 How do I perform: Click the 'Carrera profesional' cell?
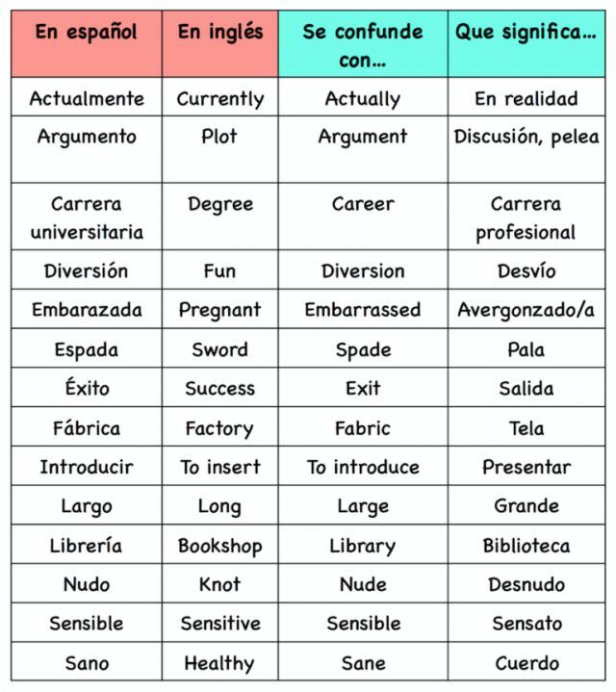[526, 218]
